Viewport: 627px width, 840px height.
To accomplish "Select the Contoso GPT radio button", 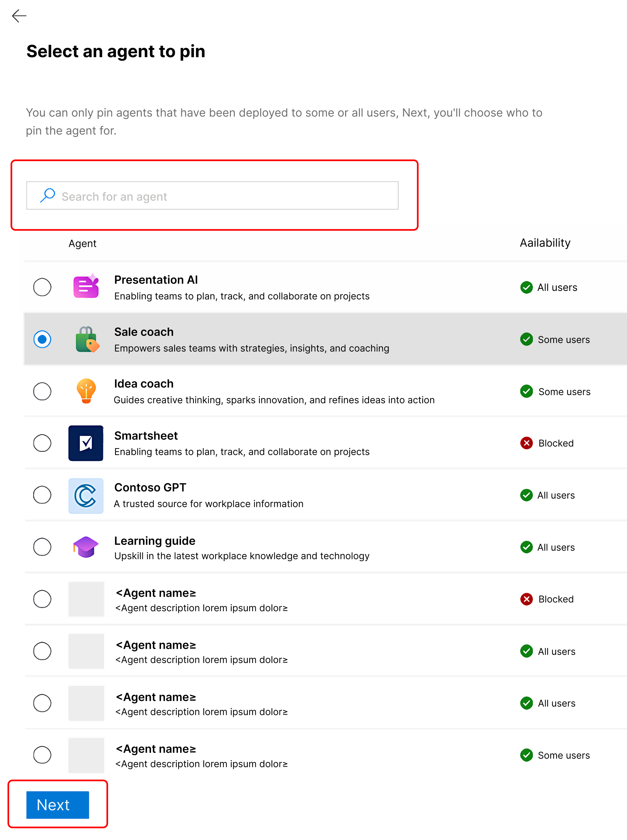I will (x=42, y=495).
